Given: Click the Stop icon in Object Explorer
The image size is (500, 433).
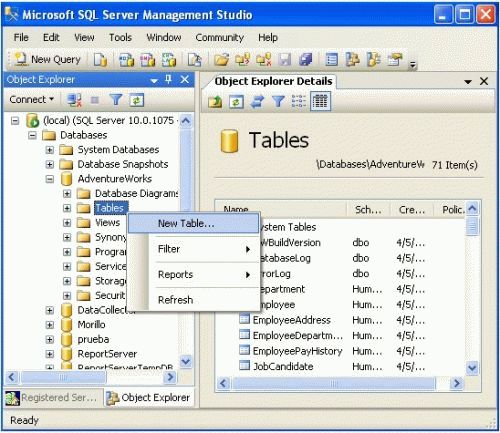Looking at the screenshot, I should tap(95, 100).
